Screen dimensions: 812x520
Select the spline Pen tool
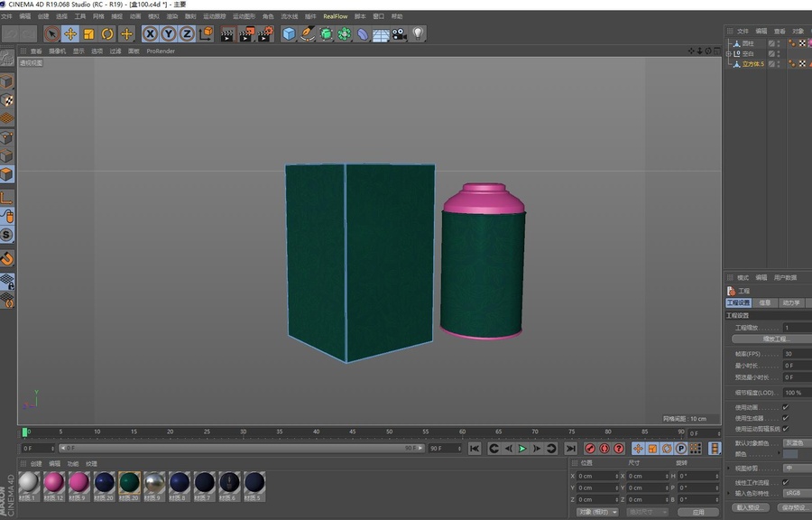point(308,34)
